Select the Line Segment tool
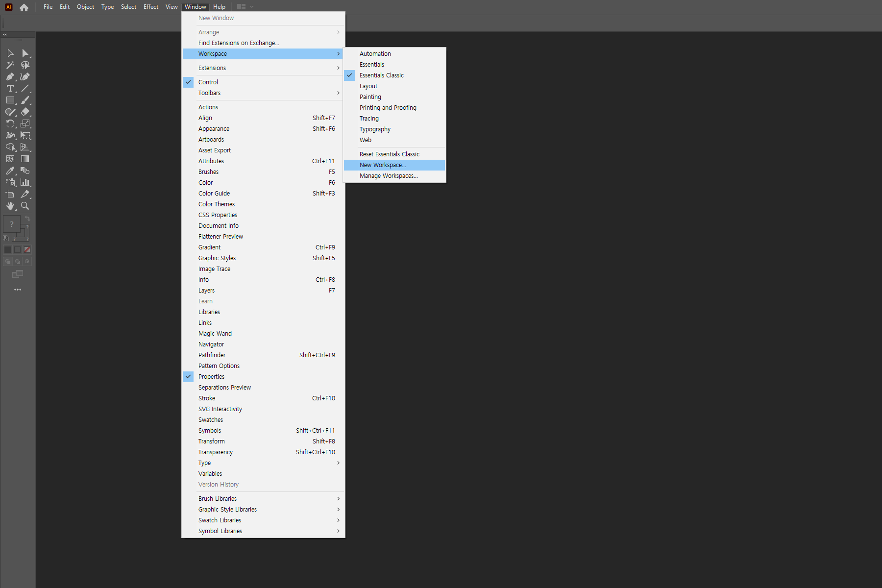Image resolution: width=882 pixels, height=588 pixels. (25, 88)
